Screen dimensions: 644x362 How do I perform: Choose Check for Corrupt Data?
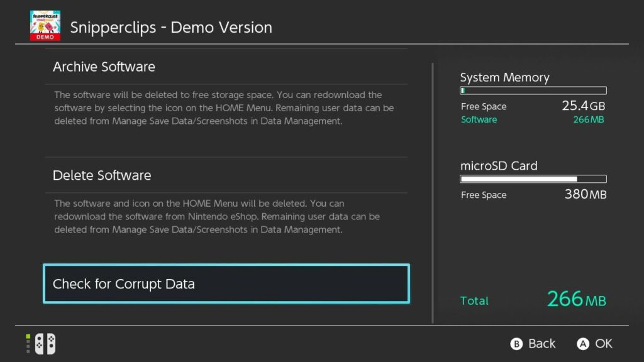226,283
